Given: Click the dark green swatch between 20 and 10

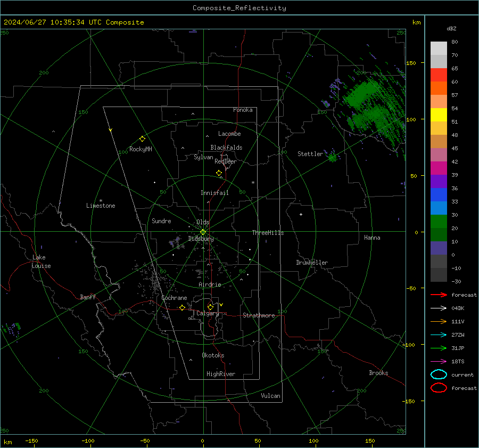Looking at the screenshot, I should [439, 235].
